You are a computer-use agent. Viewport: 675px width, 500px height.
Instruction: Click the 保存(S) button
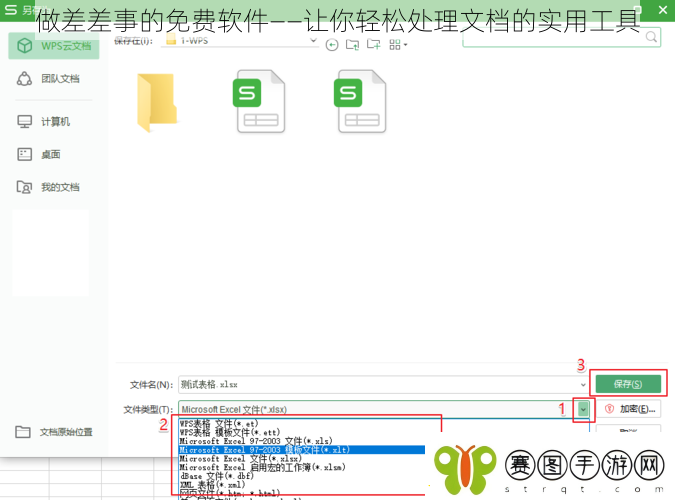628,384
